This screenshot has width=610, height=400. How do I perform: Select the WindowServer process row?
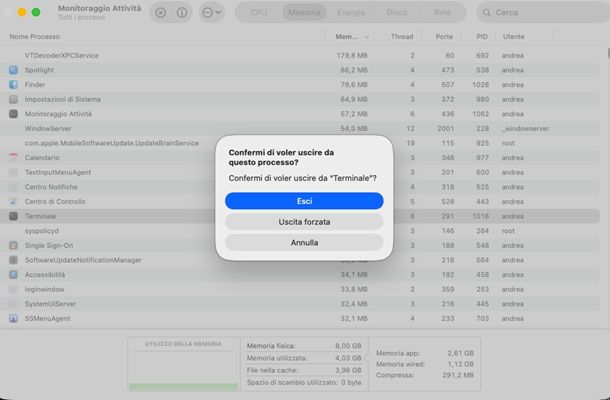point(300,128)
